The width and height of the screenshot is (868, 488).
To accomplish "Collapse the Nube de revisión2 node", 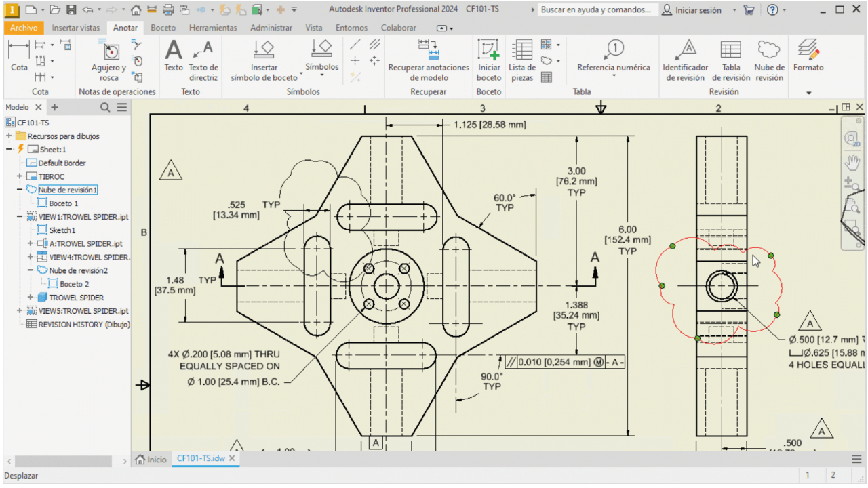I will (31, 270).
